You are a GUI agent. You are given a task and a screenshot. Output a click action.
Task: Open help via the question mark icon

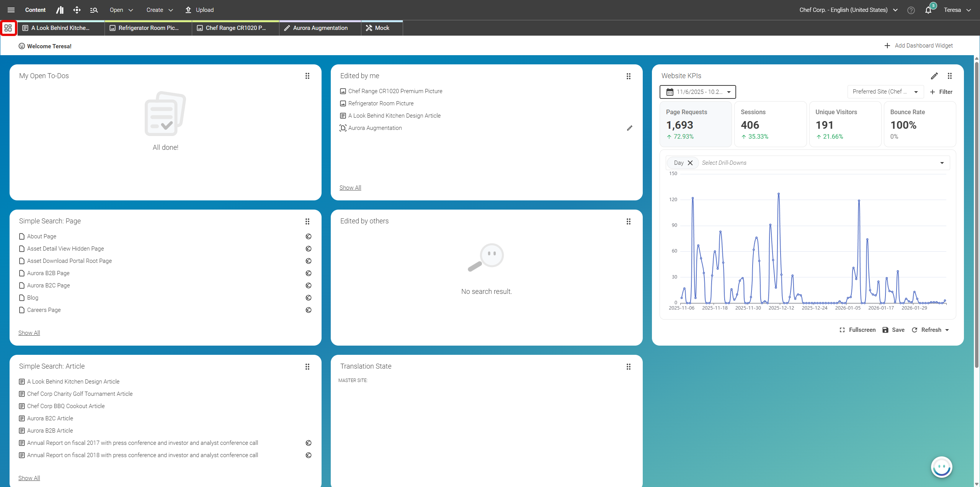(x=911, y=10)
